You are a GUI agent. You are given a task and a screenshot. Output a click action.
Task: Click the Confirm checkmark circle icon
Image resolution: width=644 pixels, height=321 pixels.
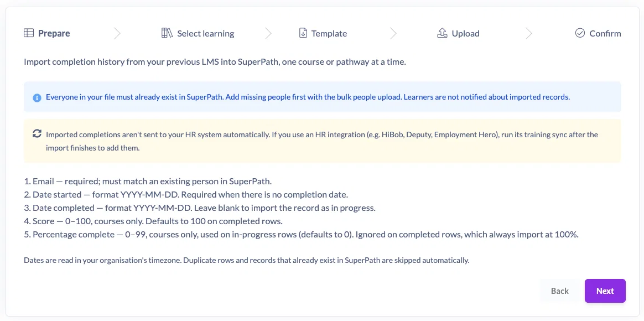[x=580, y=33]
